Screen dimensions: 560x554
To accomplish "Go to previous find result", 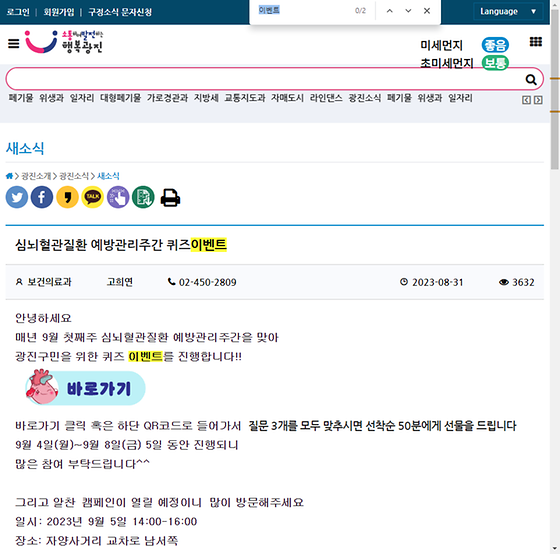I will (x=390, y=11).
